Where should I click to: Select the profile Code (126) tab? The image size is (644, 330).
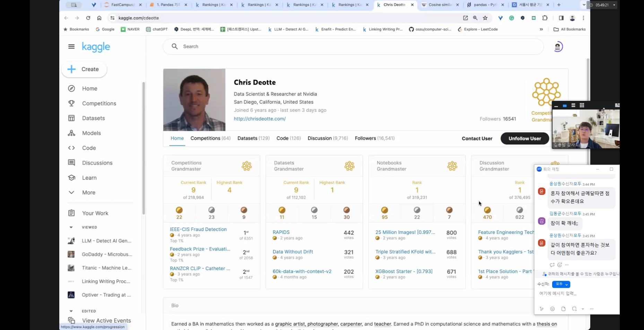(x=289, y=138)
